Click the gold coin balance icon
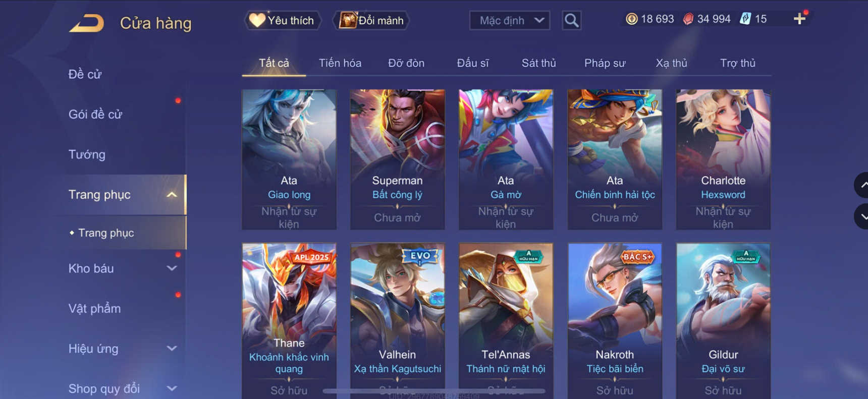 coord(631,19)
